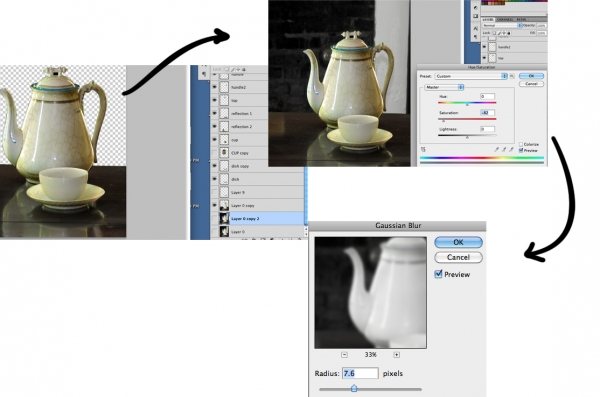Click the Fill field in upper-right Layers panel
This screenshot has height=397, width=600.
[x=541, y=33]
